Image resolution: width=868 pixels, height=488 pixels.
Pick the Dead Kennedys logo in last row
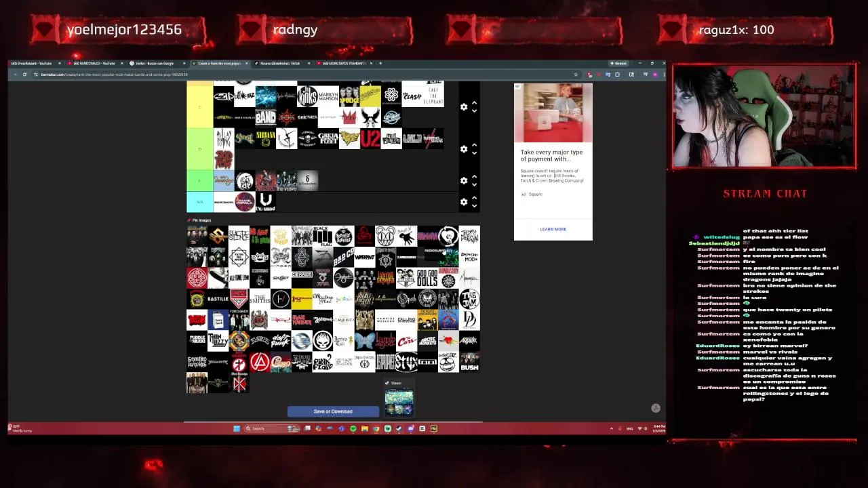[x=239, y=383]
